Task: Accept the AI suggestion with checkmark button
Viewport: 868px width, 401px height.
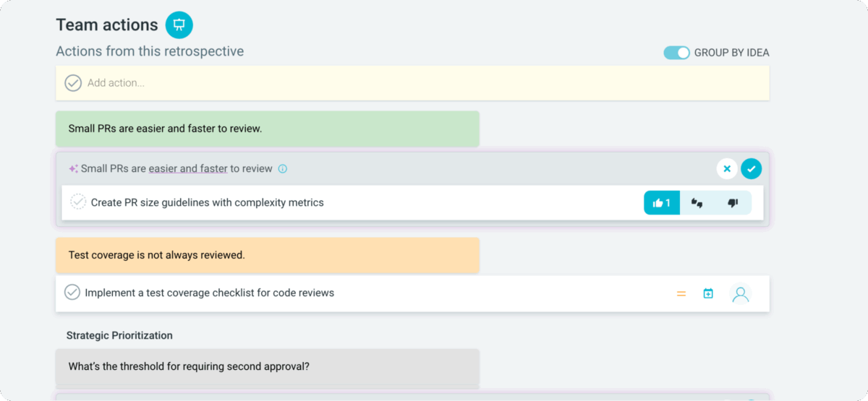Action: (751, 169)
